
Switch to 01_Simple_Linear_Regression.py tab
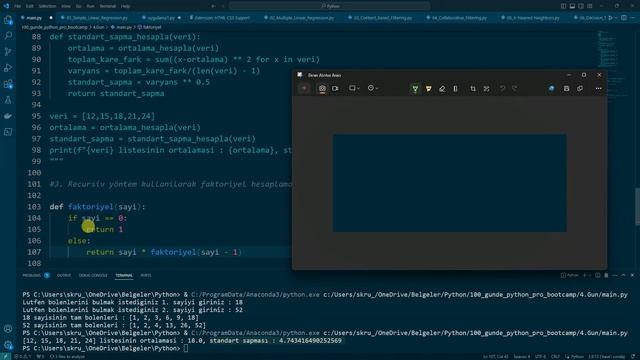point(97,18)
